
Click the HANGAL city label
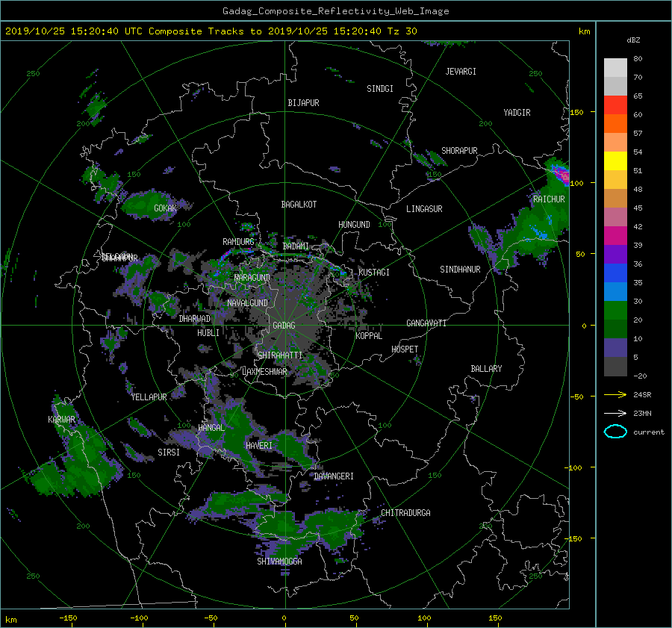tap(211, 428)
